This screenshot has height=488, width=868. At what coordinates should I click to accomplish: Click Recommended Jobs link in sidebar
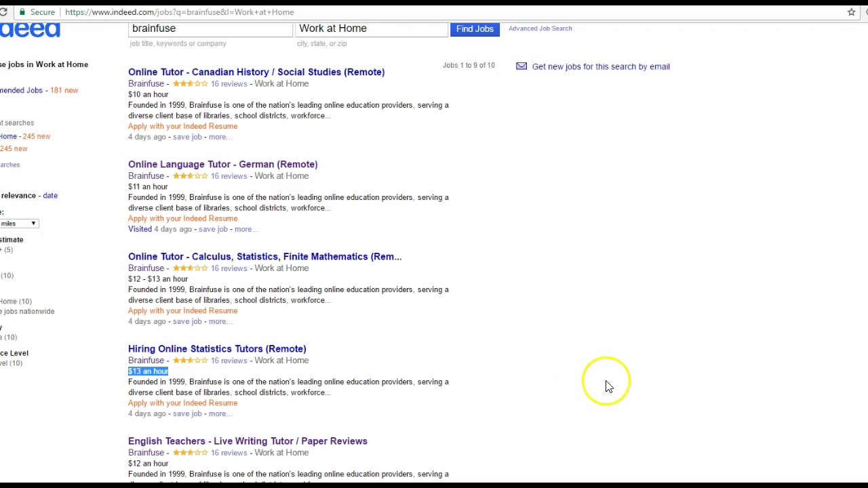coord(21,90)
